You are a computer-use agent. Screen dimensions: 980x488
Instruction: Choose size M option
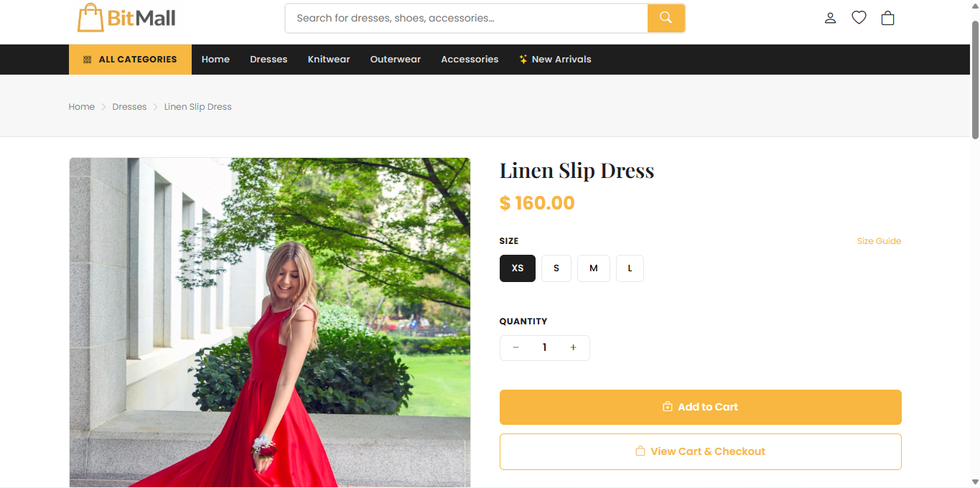pyautogui.click(x=593, y=268)
